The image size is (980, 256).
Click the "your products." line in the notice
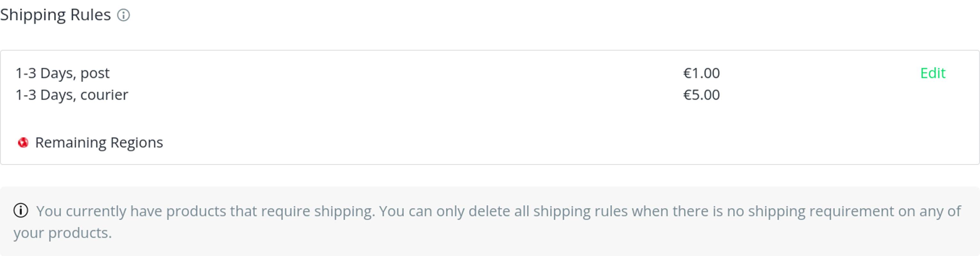tap(63, 233)
